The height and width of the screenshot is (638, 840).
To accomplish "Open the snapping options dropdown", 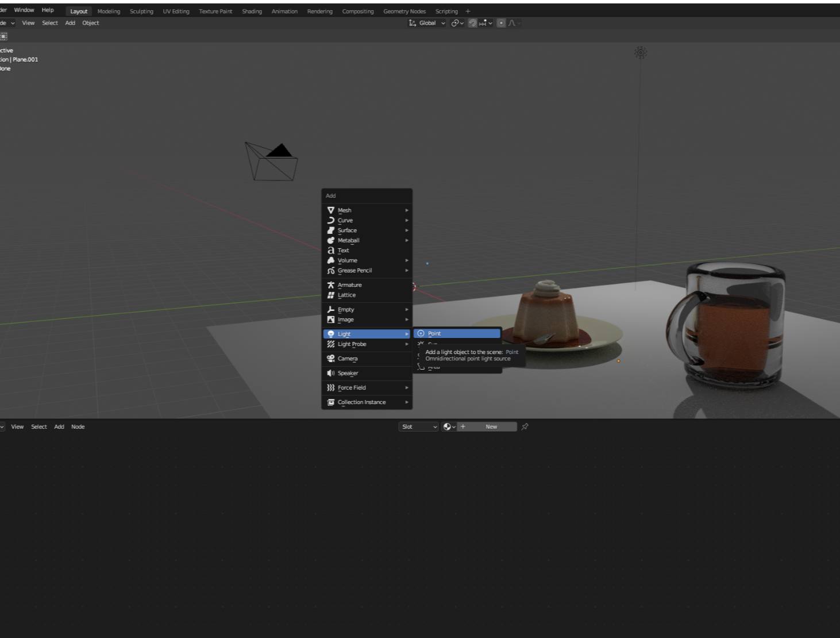I will click(485, 23).
